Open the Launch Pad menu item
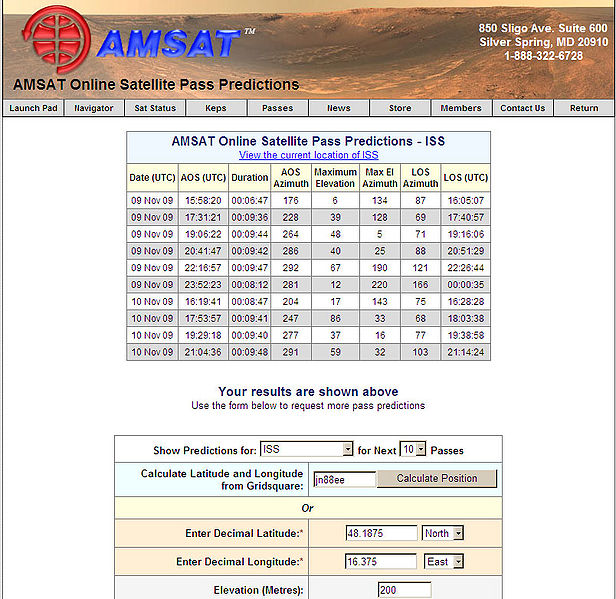616x599 pixels. click(x=33, y=108)
